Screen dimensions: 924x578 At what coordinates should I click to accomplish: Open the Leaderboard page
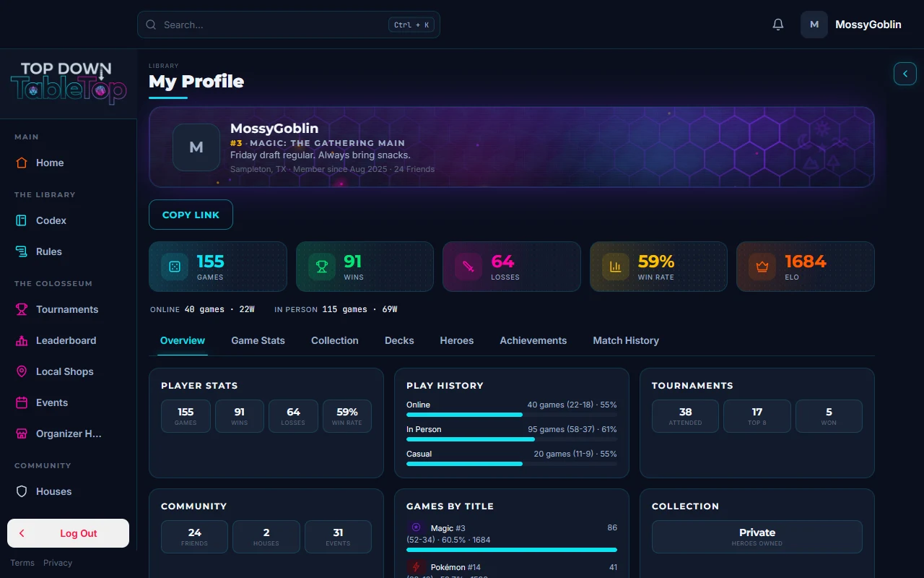tap(69, 340)
